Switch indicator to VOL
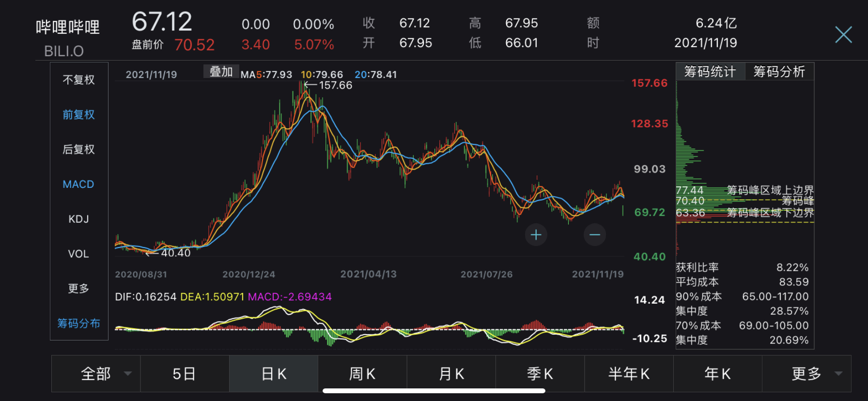Image resolution: width=868 pixels, height=401 pixels. (x=78, y=254)
